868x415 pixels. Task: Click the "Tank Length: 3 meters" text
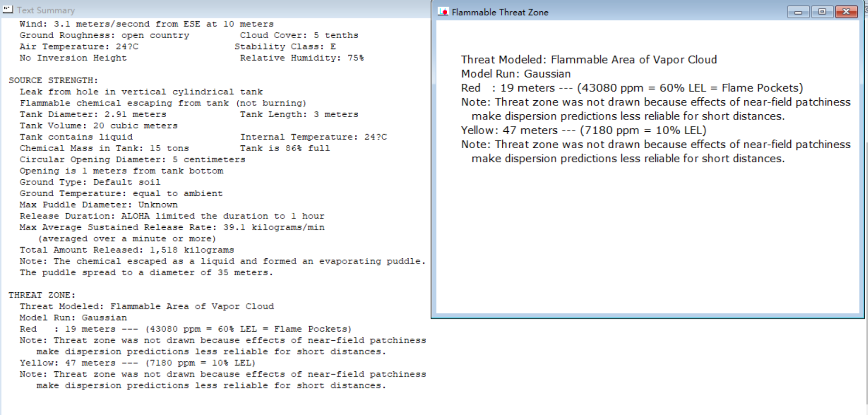pos(299,114)
